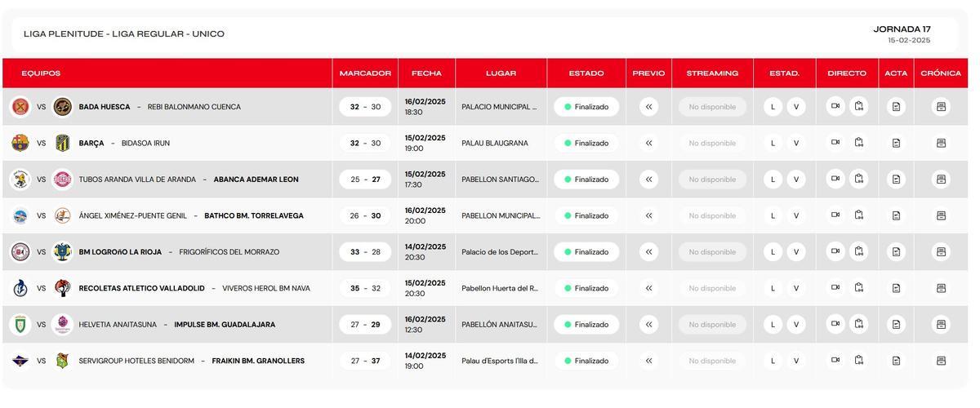Screen dimensions: 980x408
Task: Click the STREAMING column header
Action: point(712,73)
